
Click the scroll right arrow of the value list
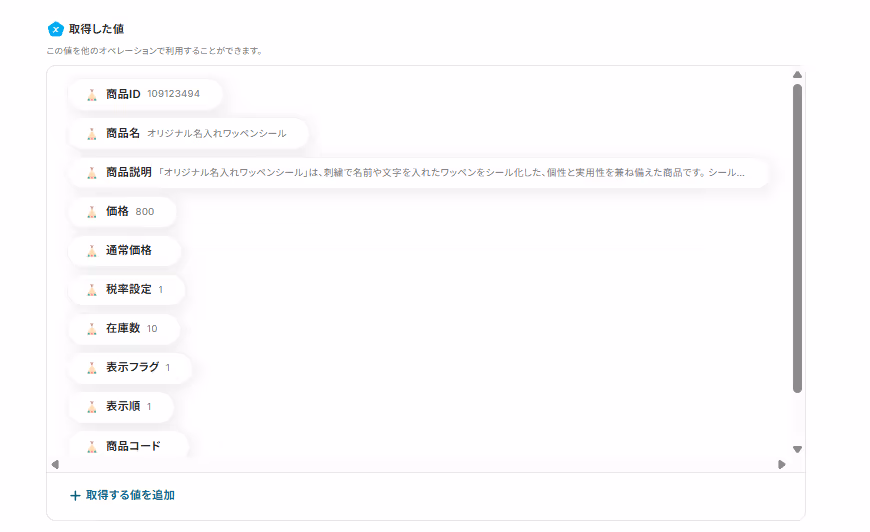pyautogui.click(x=782, y=464)
